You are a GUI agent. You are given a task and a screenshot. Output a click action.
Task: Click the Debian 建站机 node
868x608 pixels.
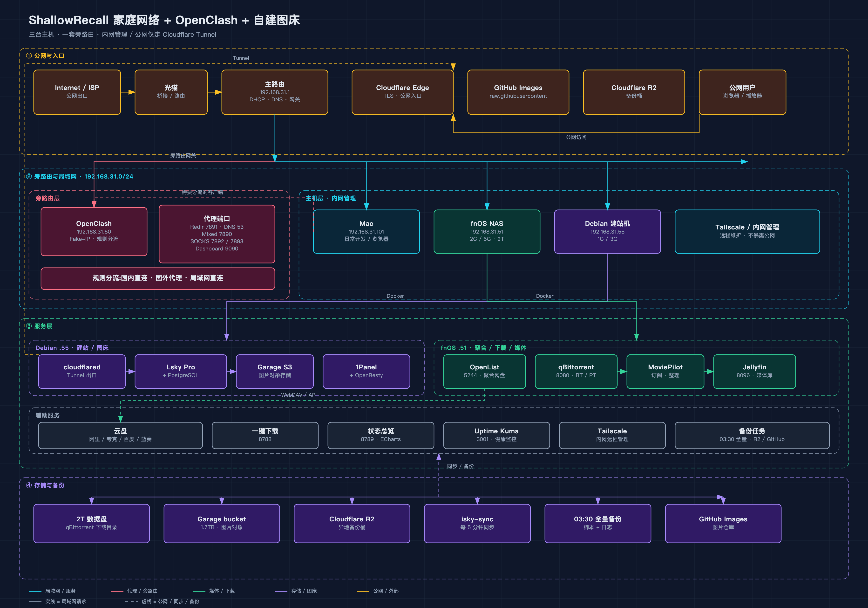608,232
